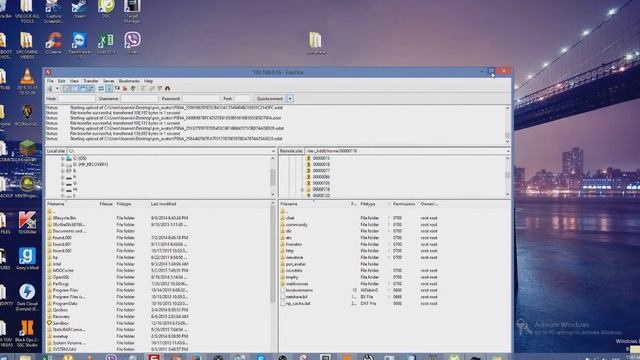Refresh the file and folder lists
Image resolution: width=640 pixels, height=360 pixels.
click(101, 88)
